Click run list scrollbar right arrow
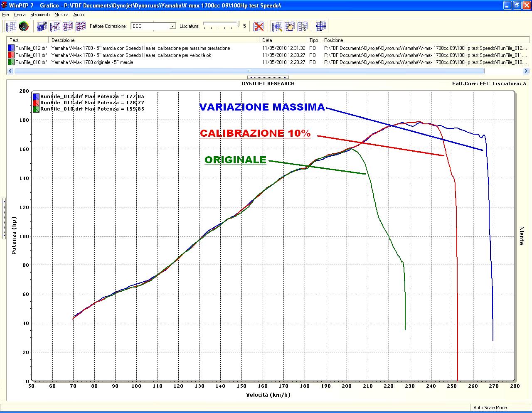This screenshot has width=532, height=413. (526, 71)
